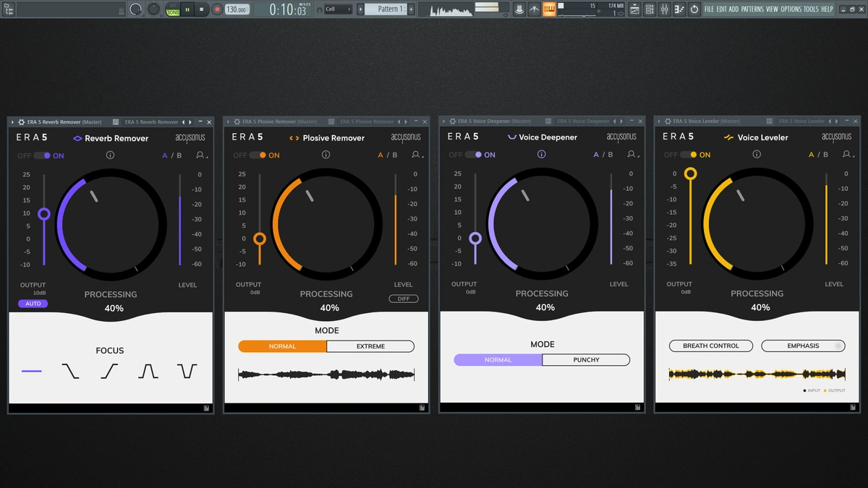Toggle Voice Leveler ON/OFF switch

pos(688,155)
